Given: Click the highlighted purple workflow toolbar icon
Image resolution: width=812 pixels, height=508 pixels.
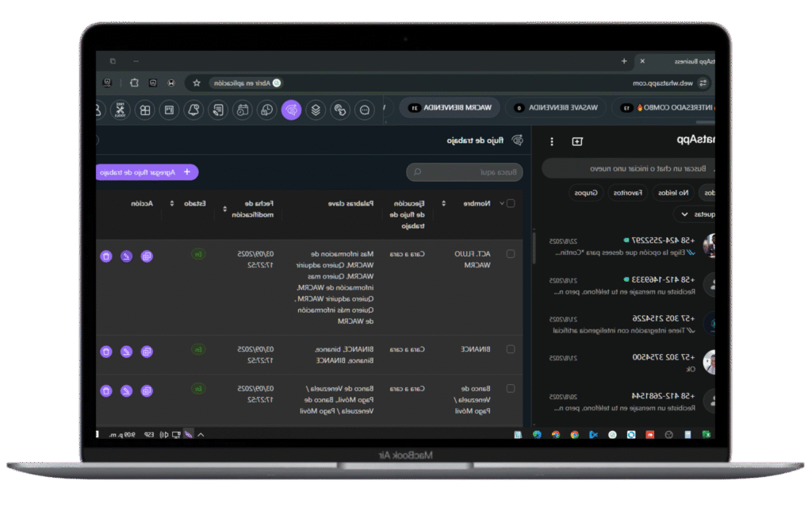Looking at the screenshot, I should (x=291, y=110).
